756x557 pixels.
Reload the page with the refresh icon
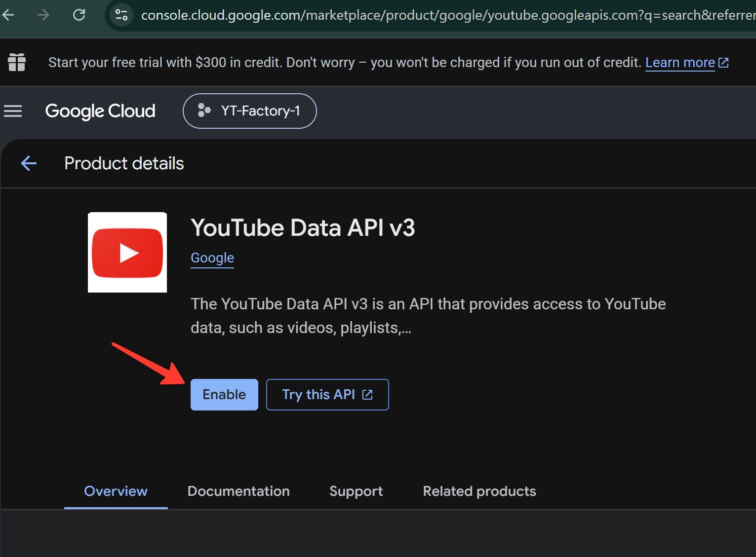point(79,15)
